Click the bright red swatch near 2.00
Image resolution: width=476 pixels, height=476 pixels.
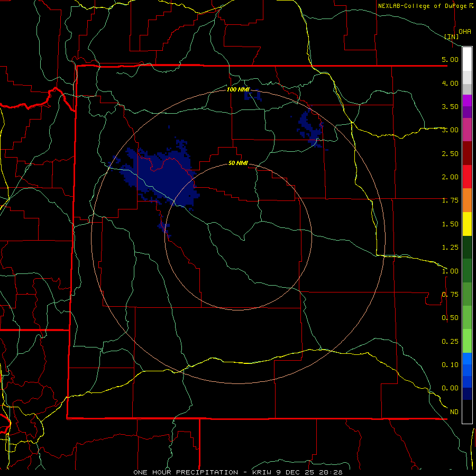click(x=467, y=177)
